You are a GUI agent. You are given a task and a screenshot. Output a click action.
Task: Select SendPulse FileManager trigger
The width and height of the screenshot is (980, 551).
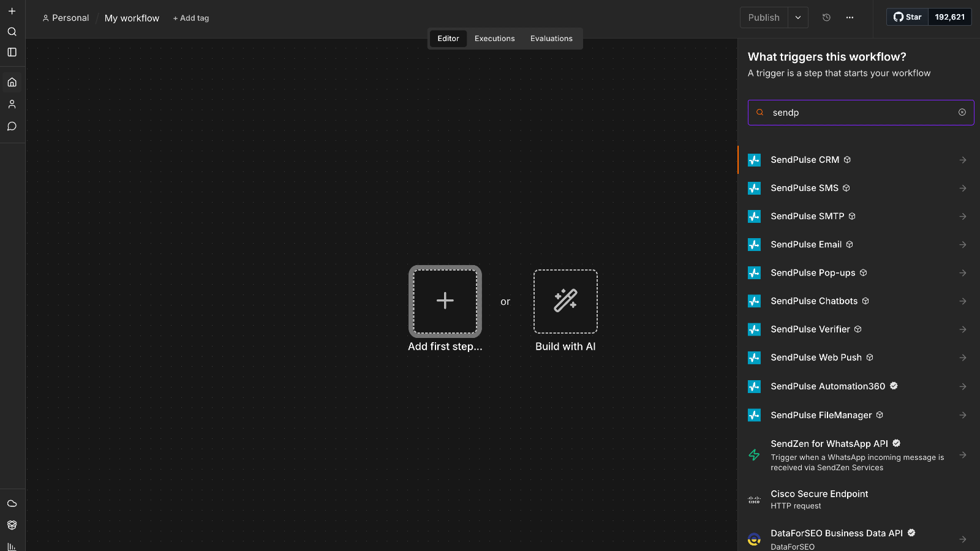(858, 415)
